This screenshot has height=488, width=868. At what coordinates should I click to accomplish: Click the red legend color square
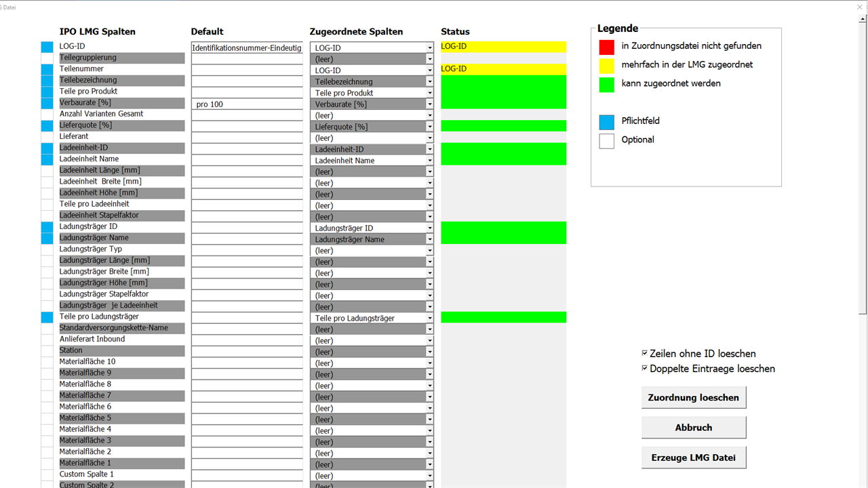606,47
